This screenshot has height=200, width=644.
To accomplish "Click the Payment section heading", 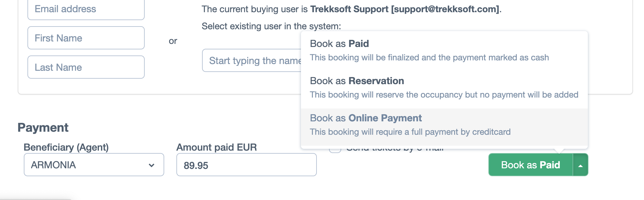I will [x=43, y=127].
